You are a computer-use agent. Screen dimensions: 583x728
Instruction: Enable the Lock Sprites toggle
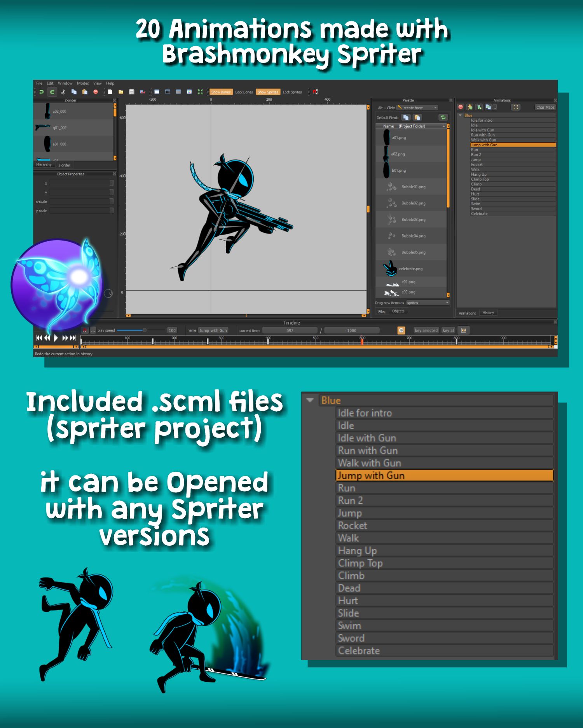click(292, 92)
